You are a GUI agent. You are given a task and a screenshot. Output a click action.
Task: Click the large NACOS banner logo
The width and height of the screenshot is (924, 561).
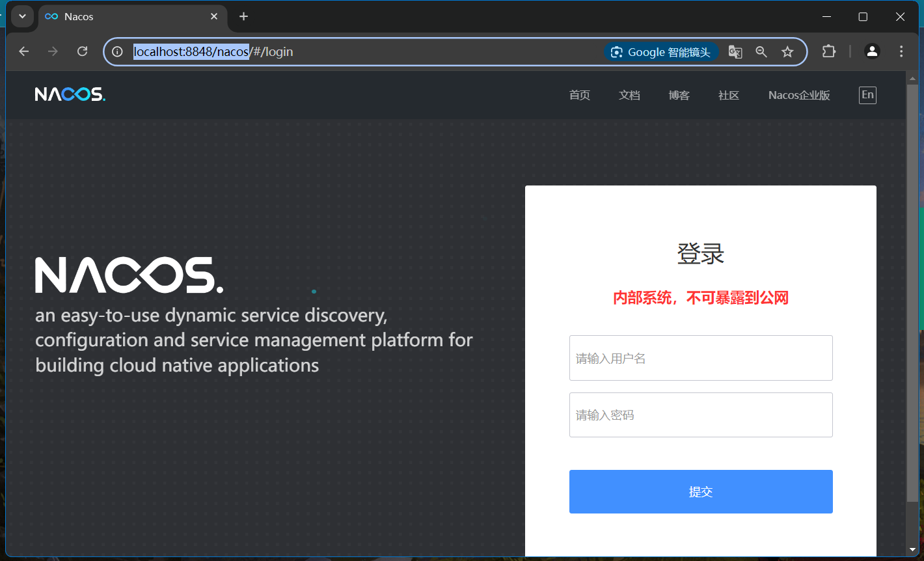tap(129, 275)
